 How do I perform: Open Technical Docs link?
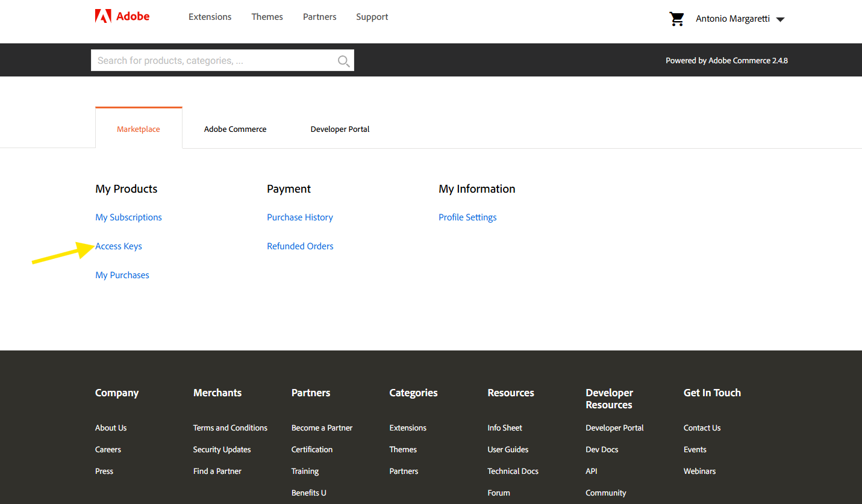(x=513, y=471)
